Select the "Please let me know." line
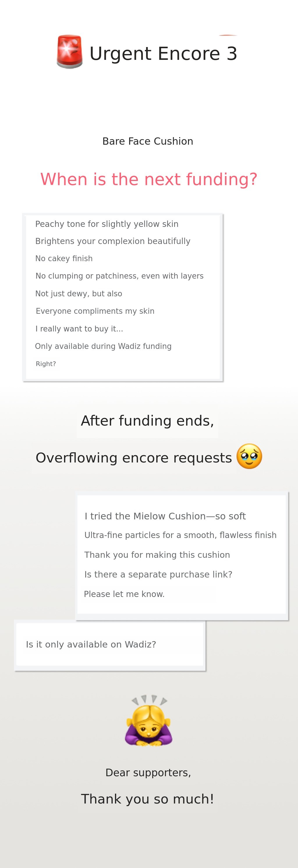The height and width of the screenshot is (868, 298). tap(124, 594)
